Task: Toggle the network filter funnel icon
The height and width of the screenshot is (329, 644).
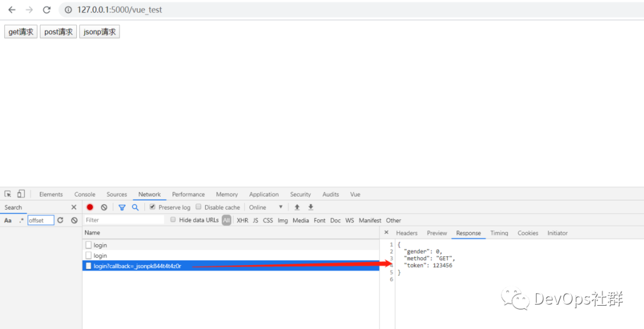Action: [x=122, y=207]
